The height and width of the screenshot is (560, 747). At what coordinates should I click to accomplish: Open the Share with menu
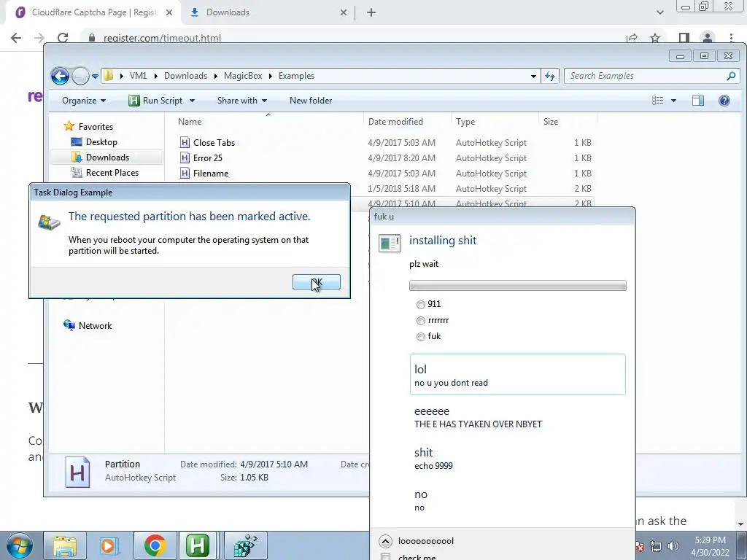242,101
